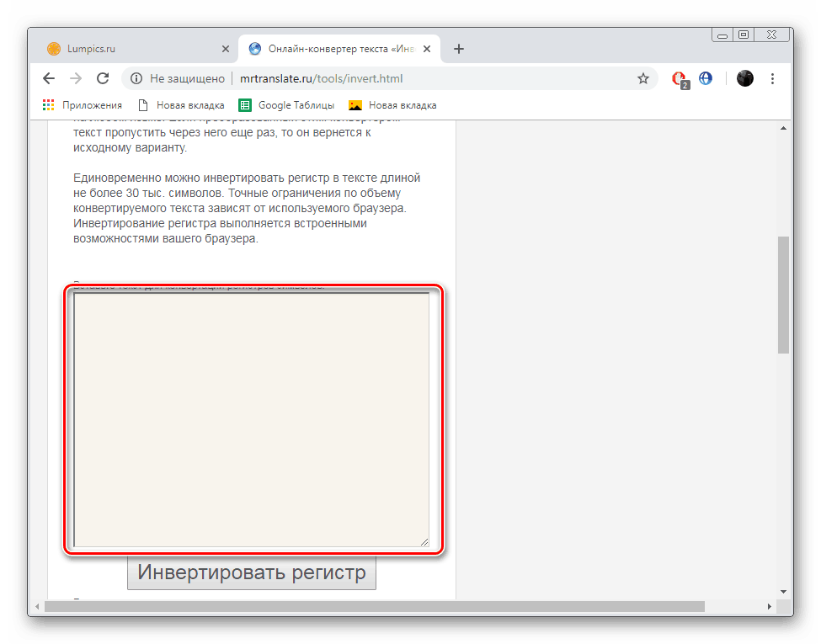Viewport: 821px width, 644px height.
Task: Click the site information icon in address bar
Action: 136,78
